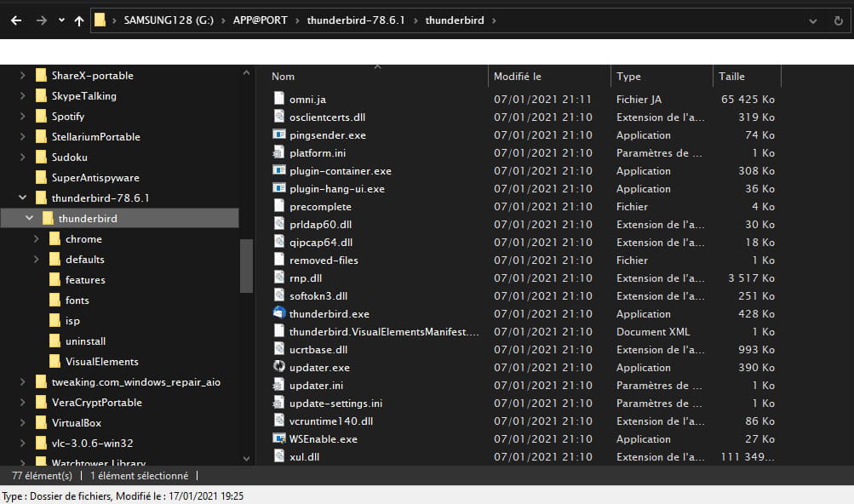
Task: Sort by Modifié le column header
Action: (518, 77)
